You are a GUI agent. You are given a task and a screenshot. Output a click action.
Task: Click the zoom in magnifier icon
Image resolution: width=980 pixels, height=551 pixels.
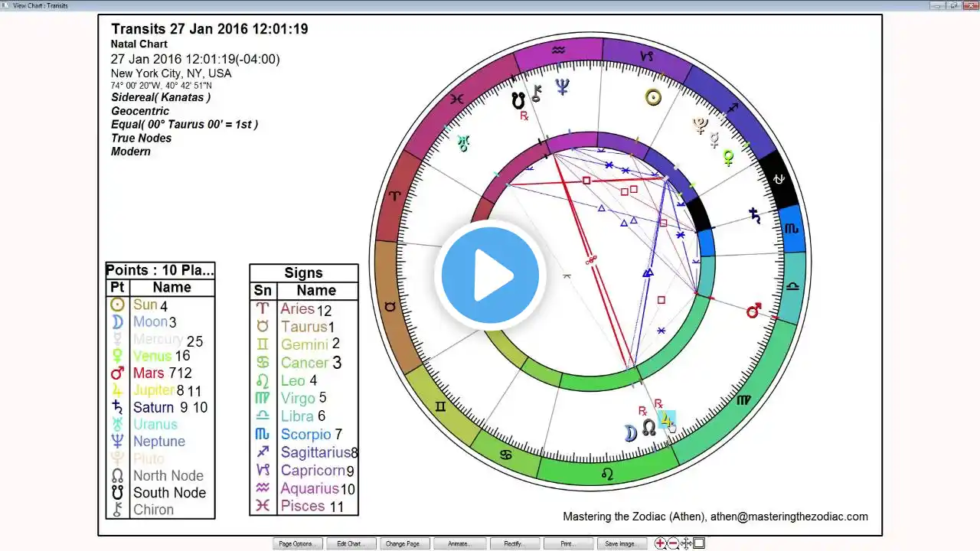pos(660,543)
